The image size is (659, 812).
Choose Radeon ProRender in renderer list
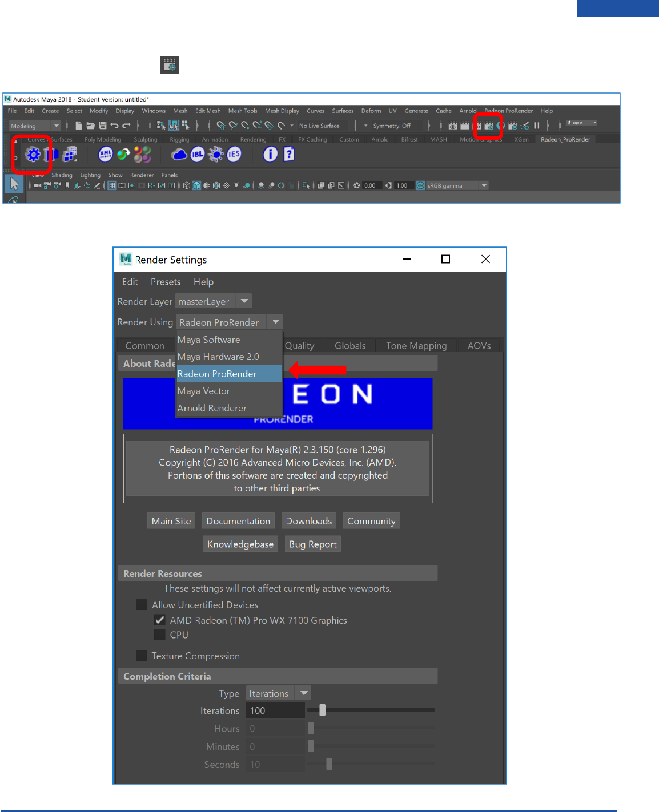(229, 374)
